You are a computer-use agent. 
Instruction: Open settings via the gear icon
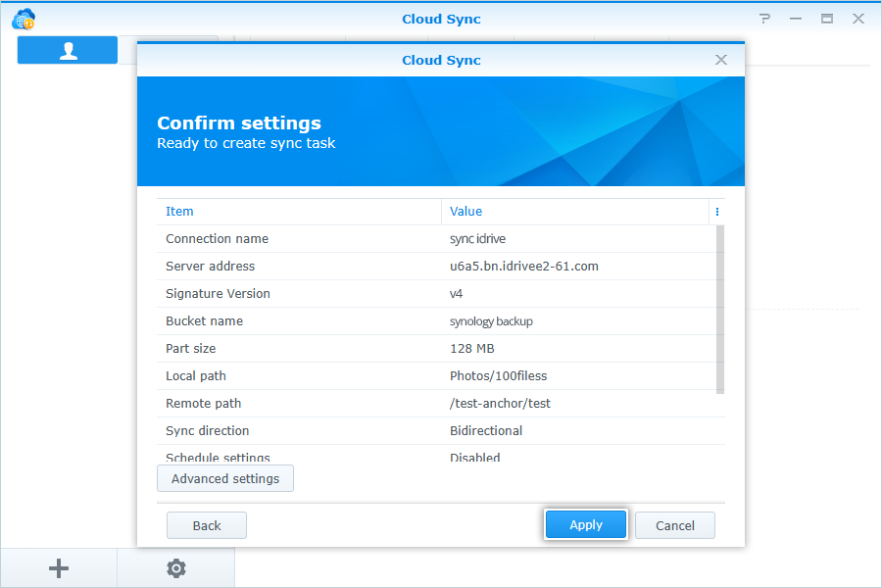[x=176, y=568]
